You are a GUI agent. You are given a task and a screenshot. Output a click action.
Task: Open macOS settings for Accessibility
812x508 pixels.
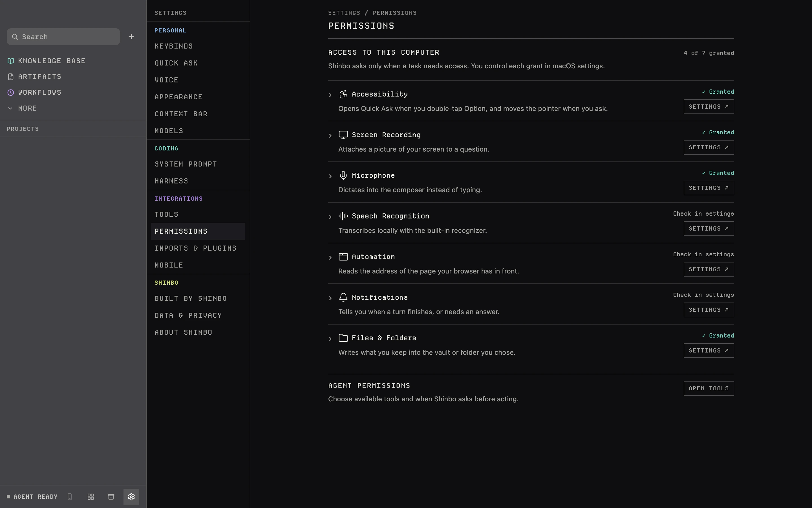709,106
